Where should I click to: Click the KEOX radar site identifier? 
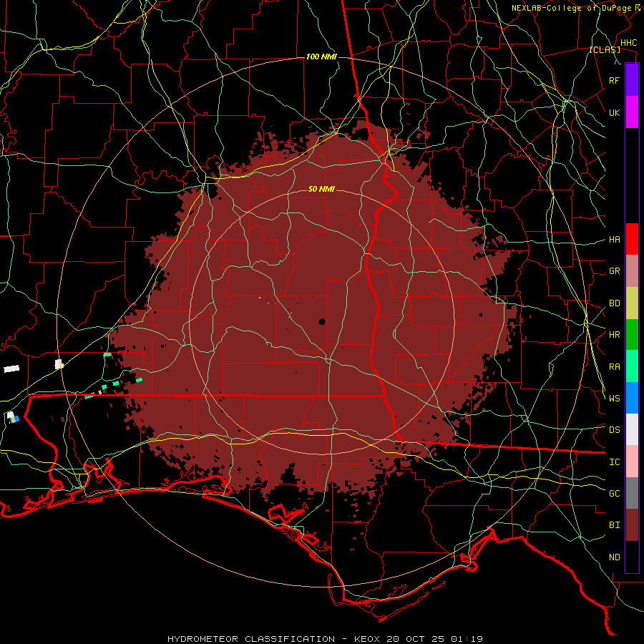(367, 639)
